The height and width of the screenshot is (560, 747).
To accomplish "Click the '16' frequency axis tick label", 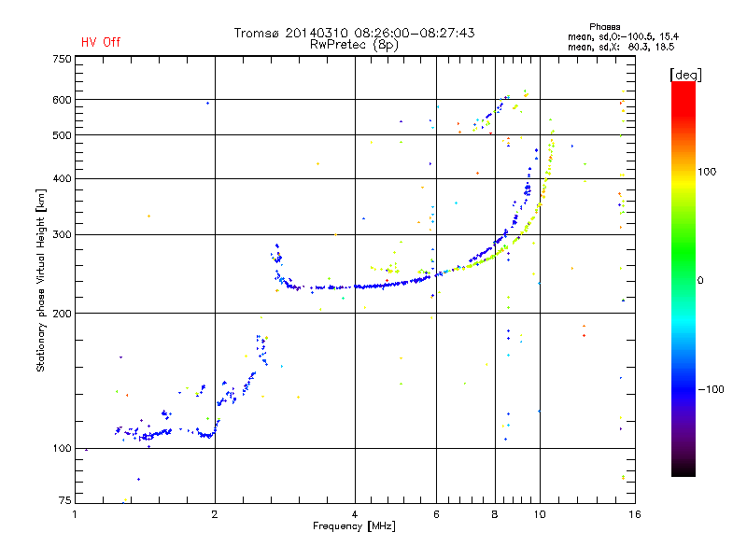I will click(635, 514).
